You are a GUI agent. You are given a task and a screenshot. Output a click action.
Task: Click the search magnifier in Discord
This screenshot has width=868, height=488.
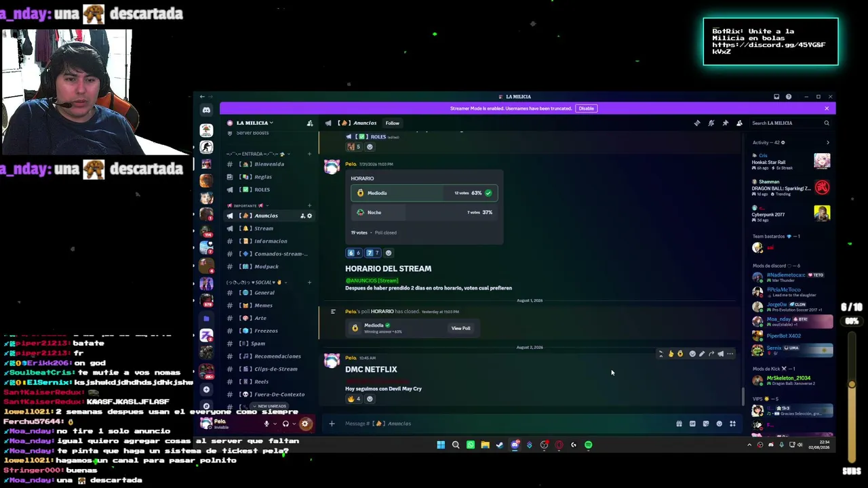[x=826, y=123]
